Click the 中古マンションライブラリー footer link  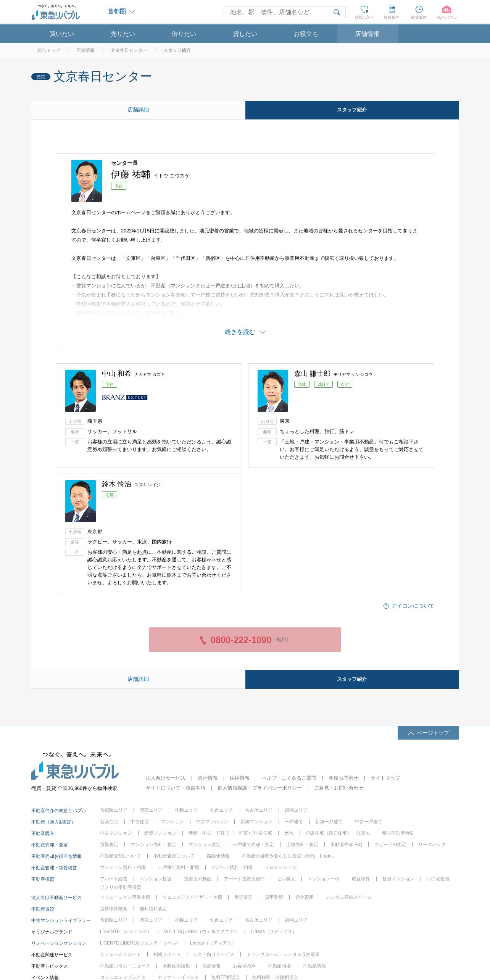[61, 920]
